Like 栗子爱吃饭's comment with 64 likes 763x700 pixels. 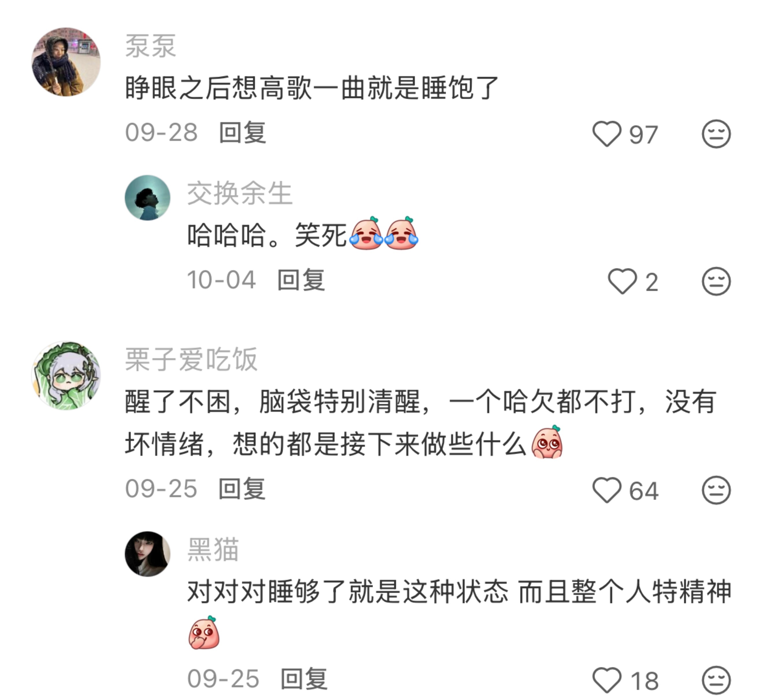607,490
